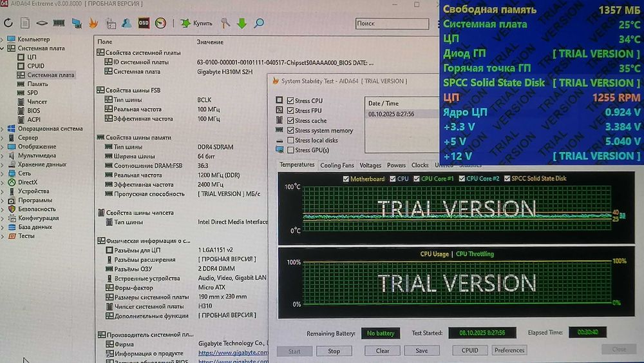Enable Stress GPU(s) checkbox

[x=290, y=150]
